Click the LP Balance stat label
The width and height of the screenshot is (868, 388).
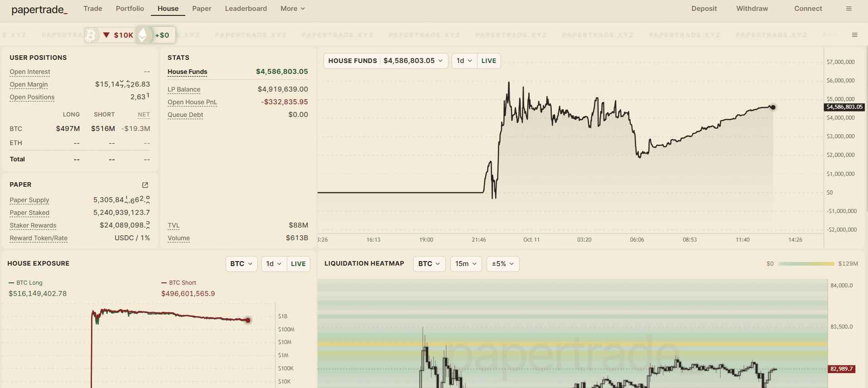(x=184, y=89)
